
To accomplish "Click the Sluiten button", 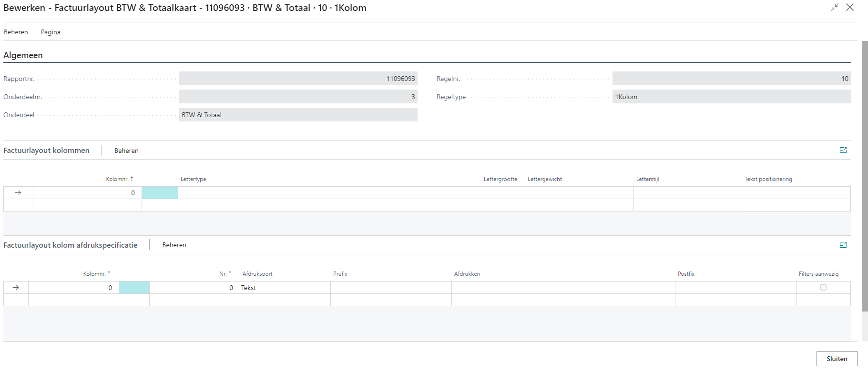I will 837,359.
